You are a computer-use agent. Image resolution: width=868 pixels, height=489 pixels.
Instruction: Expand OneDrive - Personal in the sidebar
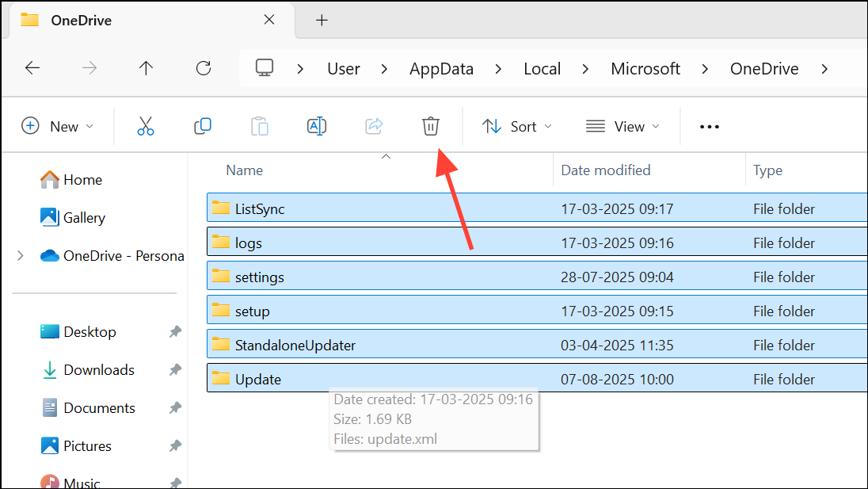click(x=20, y=255)
